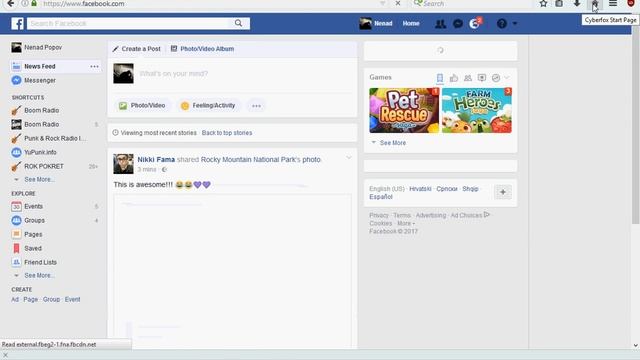The image size is (640, 360).
Task: Switch language to Español
Action: 381,197
